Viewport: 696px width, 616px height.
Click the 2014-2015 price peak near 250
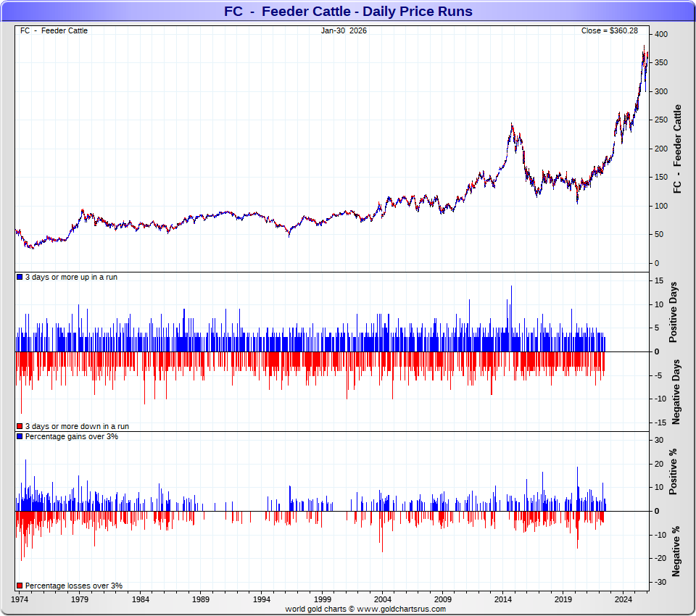pyautogui.click(x=511, y=125)
